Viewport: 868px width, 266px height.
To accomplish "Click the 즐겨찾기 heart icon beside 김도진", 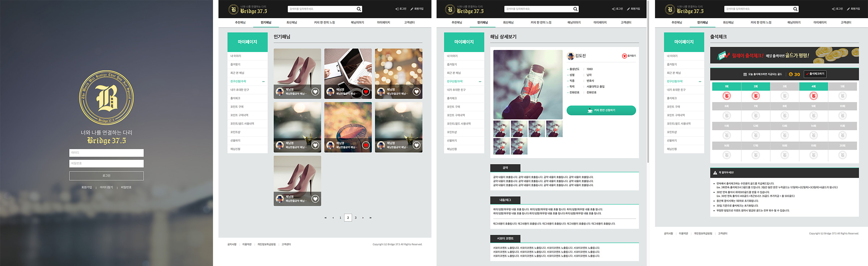I will tap(624, 56).
